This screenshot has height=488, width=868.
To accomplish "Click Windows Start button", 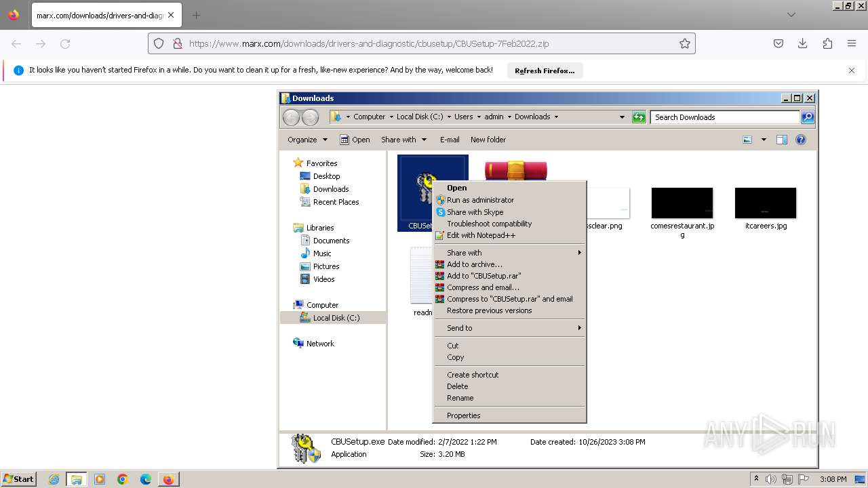I will (x=19, y=479).
